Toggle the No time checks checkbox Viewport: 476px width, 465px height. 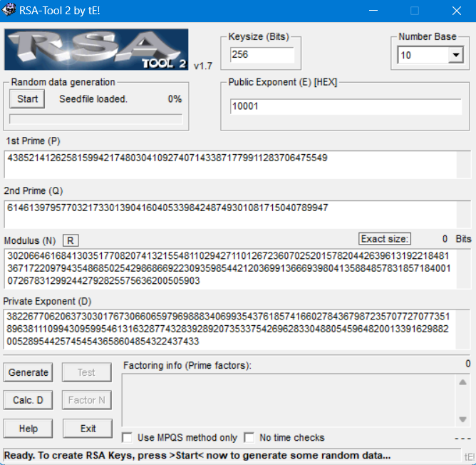click(x=249, y=437)
